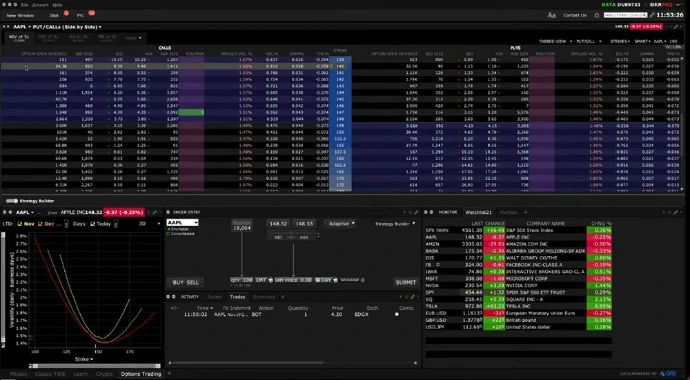Switch to the Orders tab

pyautogui.click(x=215, y=297)
